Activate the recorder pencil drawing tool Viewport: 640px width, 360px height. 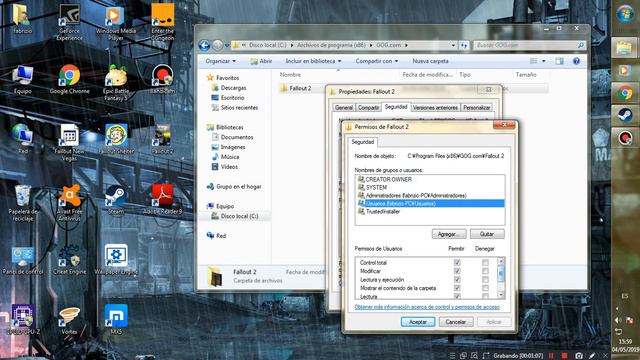pyautogui.click(x=592, y=356)
